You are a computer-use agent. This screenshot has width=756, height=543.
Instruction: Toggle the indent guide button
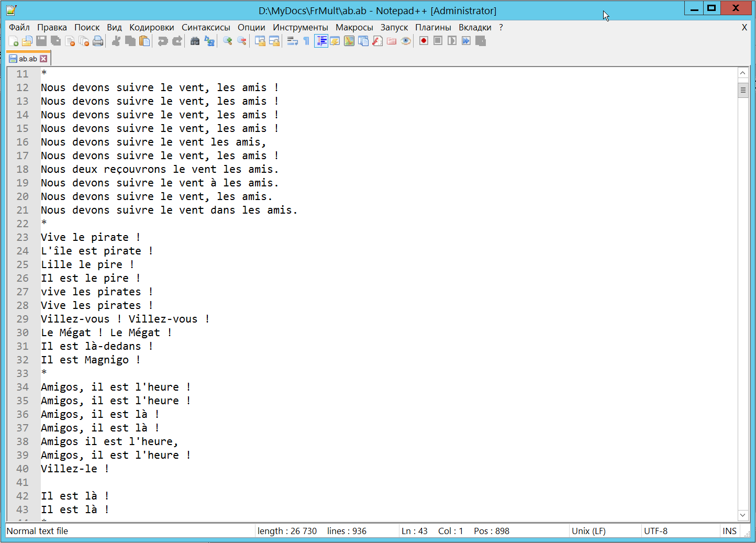pos(321,41)
